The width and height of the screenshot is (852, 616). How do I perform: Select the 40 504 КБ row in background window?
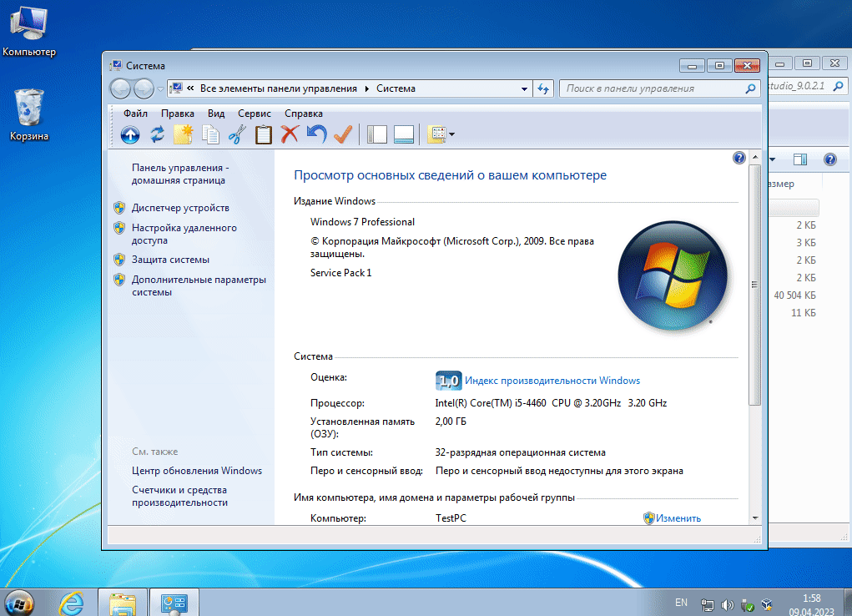794,295
